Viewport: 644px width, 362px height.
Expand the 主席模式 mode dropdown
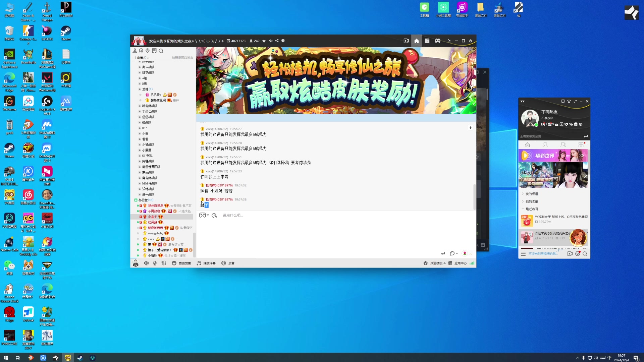click(x=141, y=58)
